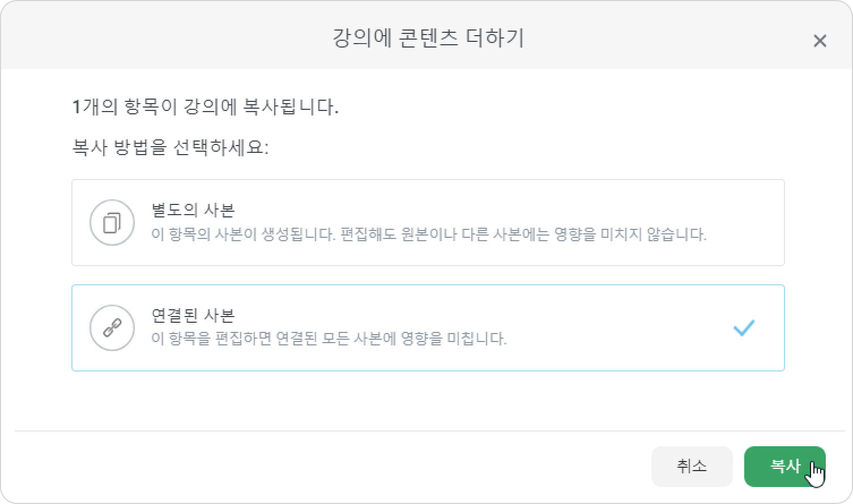This screenshot has width=853, height=504.
Task: Click the chain link icon for 연결된 사본
Action: (112, 328)
